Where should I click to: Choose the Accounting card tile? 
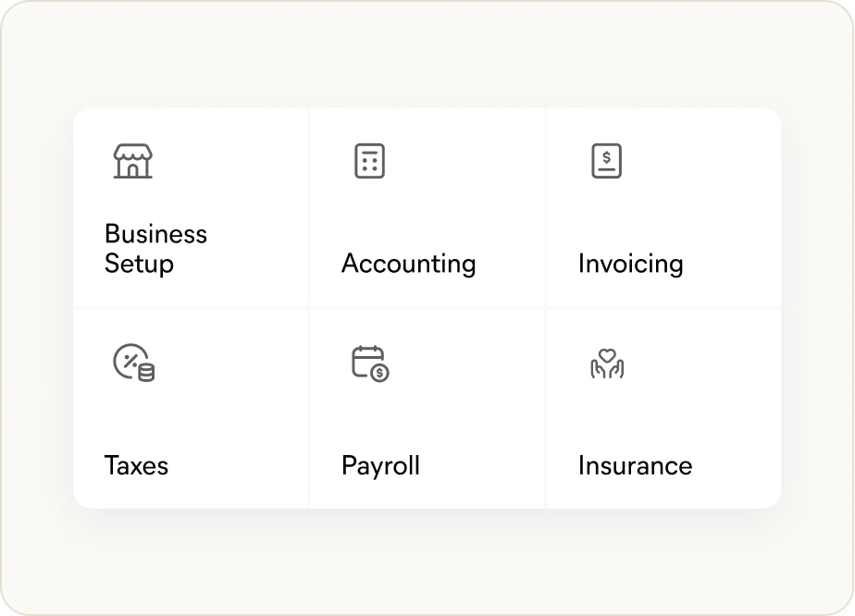(427, 207)
